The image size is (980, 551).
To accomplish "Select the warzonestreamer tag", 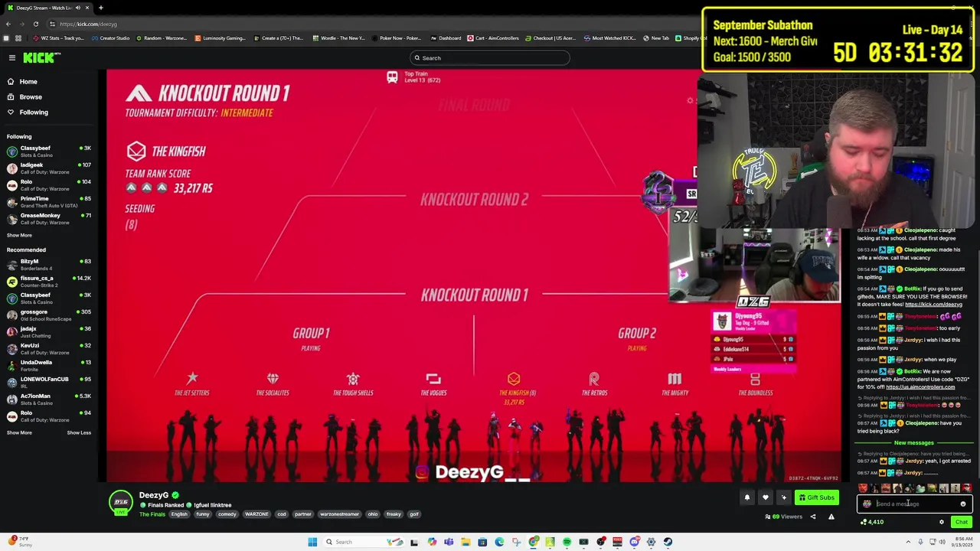I will point(339,514).
